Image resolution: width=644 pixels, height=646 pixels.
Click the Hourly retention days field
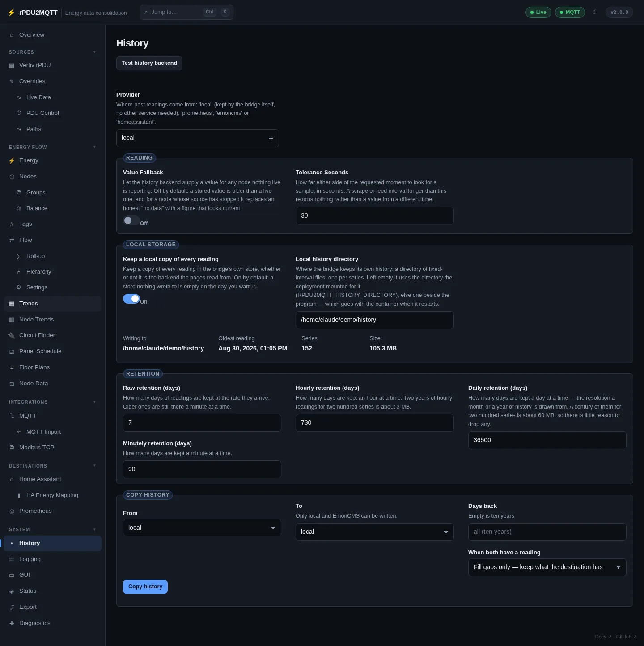tap(375, 423)
